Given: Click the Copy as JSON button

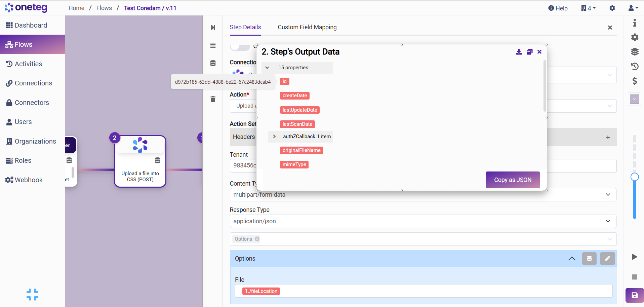Looking at the screenshot, I should pyautogui.click(x=512, y=180).
